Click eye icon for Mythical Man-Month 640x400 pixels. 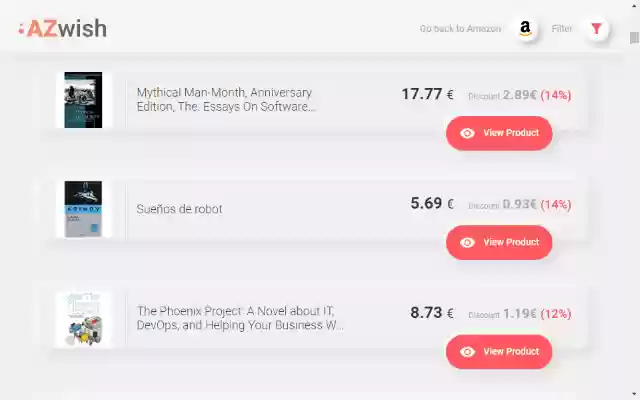[x=467, y=133]
